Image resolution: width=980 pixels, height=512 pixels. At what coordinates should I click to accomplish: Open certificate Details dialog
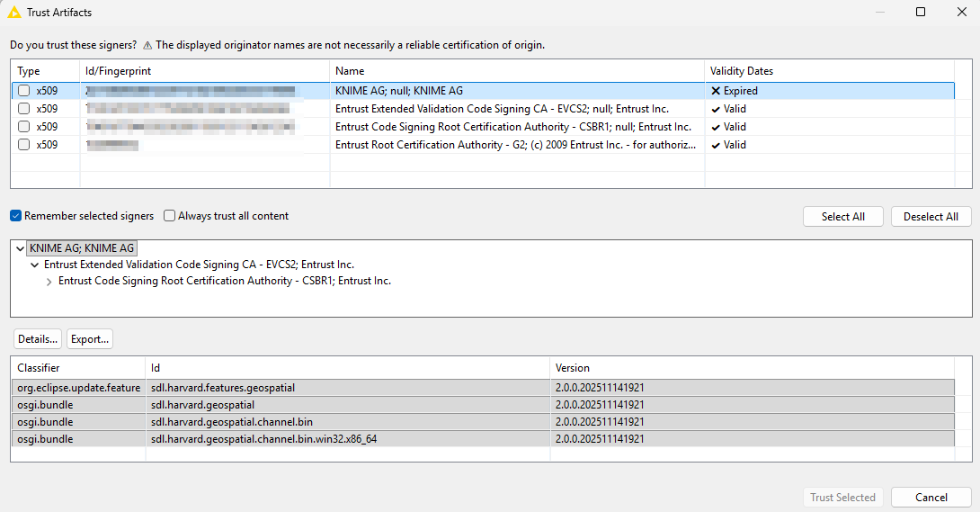pyautogui.click(x=37, y=339)
